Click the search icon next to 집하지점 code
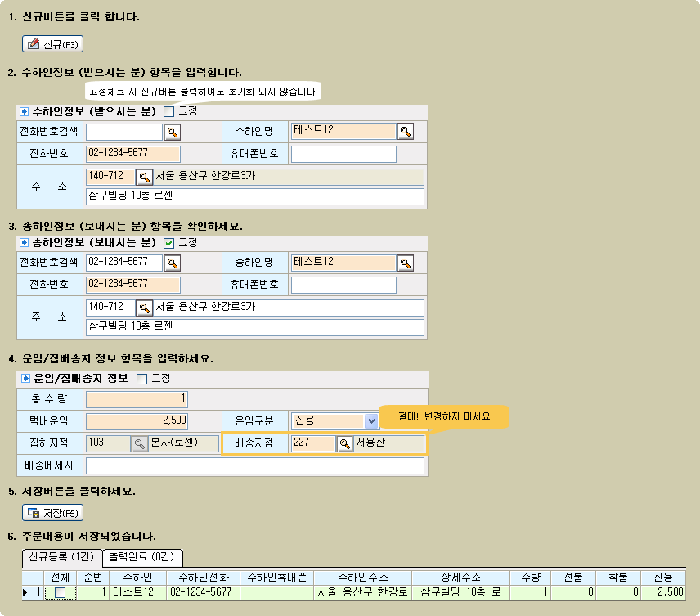The image size is (700, 616). [139, 443]
